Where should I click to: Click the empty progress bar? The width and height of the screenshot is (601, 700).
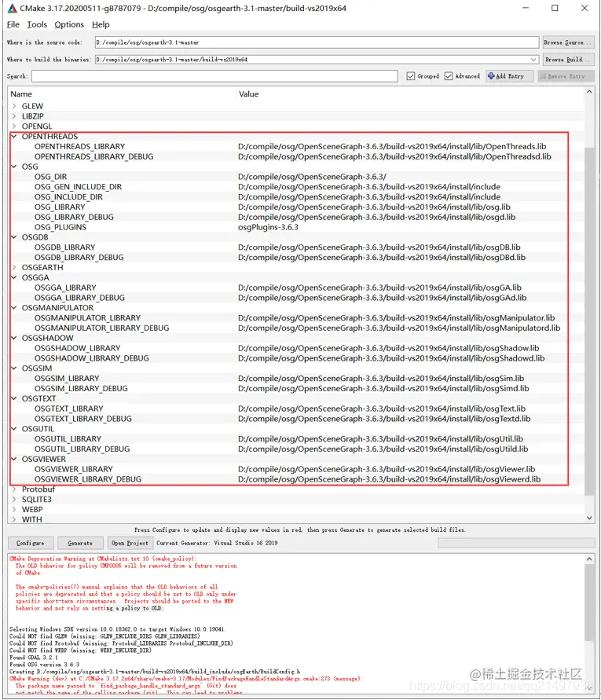pos(516,543)
